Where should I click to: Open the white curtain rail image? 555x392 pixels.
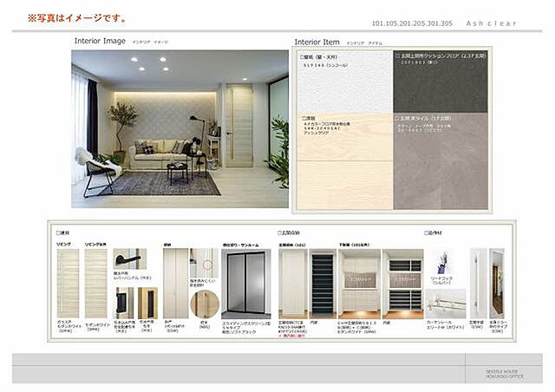(446, 304)
